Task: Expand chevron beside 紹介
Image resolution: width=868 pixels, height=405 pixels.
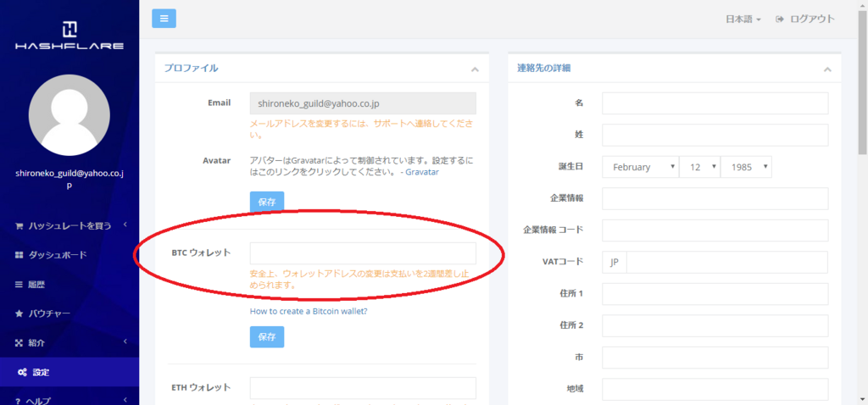Action: tap(125, 342)
